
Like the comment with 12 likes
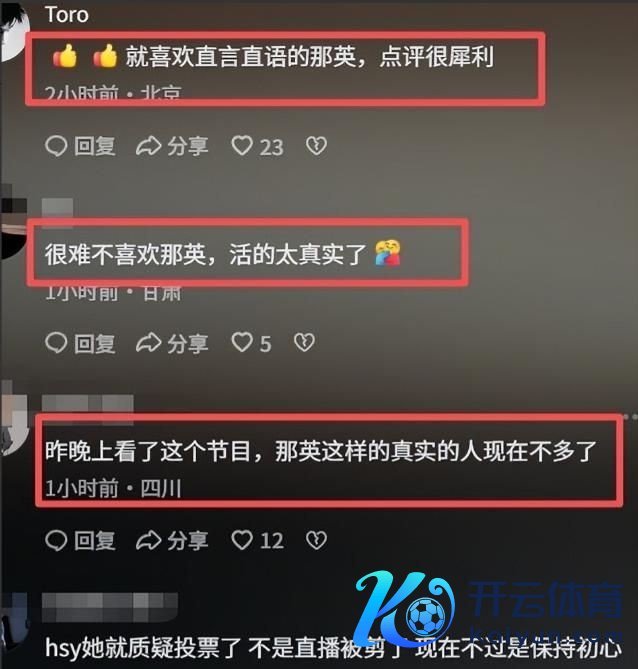coord(257,541)
